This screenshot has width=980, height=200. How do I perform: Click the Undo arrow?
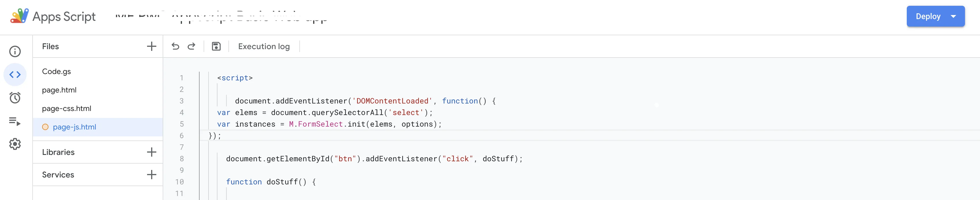click(x=175, y=47)
